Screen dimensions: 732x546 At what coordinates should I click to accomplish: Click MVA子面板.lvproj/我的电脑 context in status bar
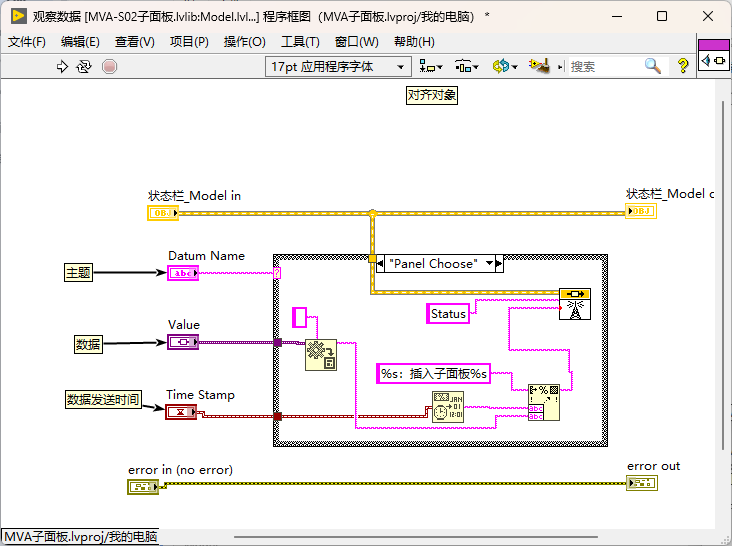(80, 537)
